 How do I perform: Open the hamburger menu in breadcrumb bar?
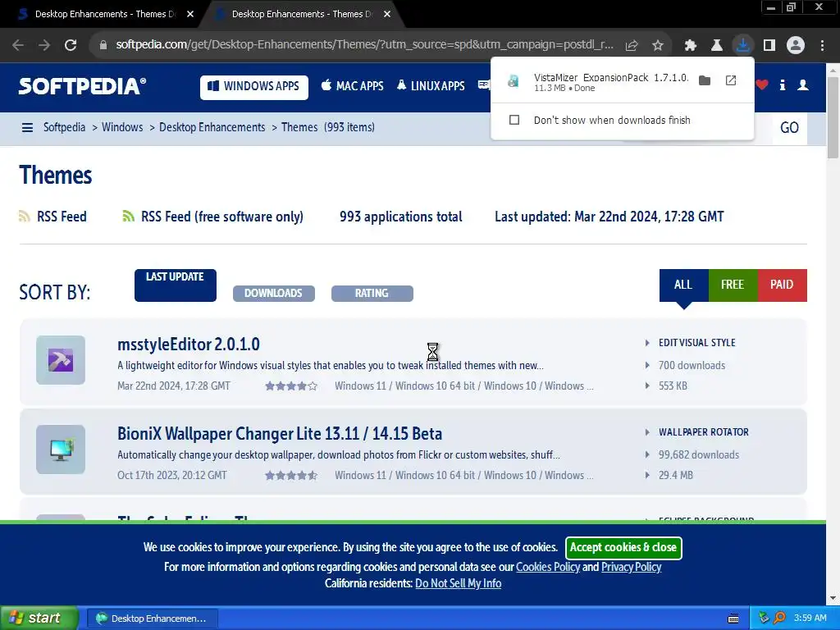(x=27, y=127)
